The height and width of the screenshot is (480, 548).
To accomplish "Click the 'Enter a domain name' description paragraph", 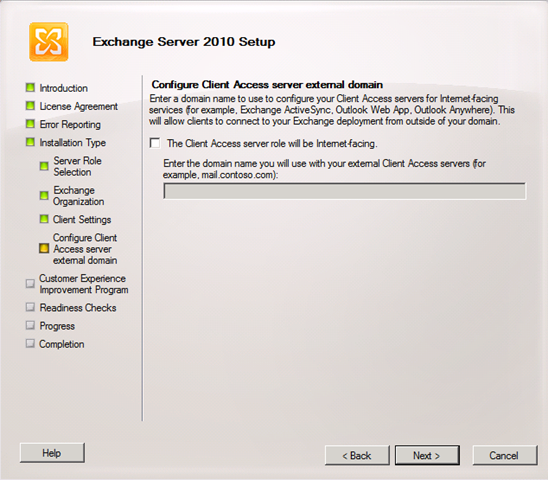I will 332,110.
